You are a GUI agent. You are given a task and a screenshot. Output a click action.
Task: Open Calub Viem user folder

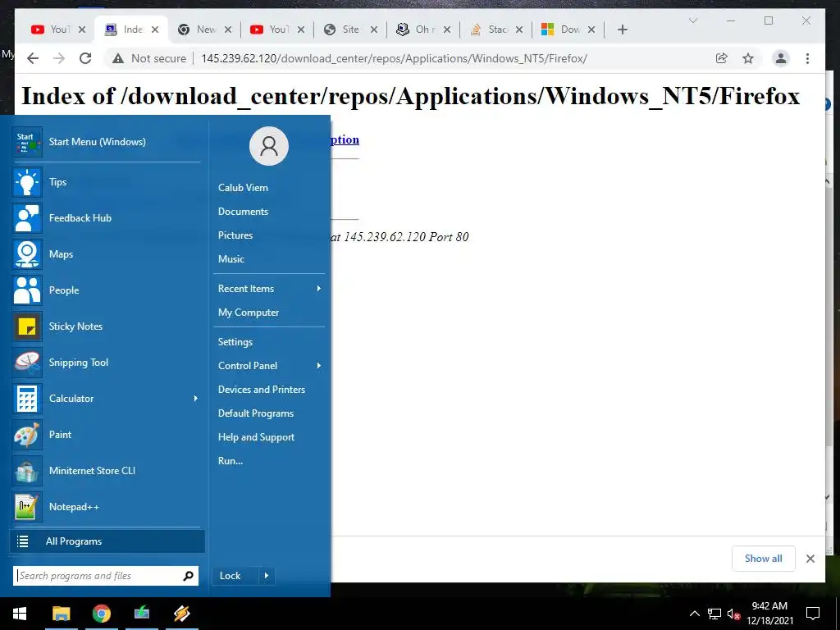tap(243, 188)
